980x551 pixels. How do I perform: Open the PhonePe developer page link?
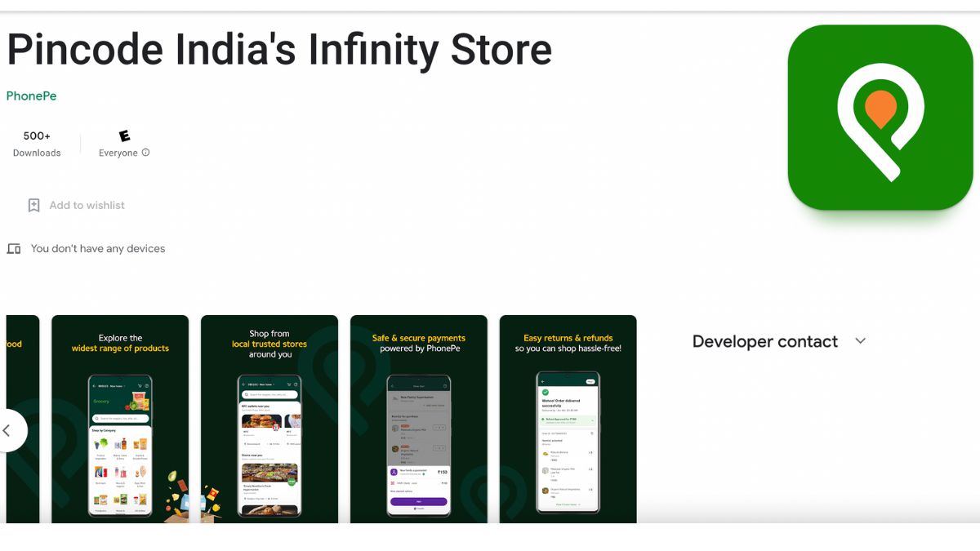(x=31, y=96)
